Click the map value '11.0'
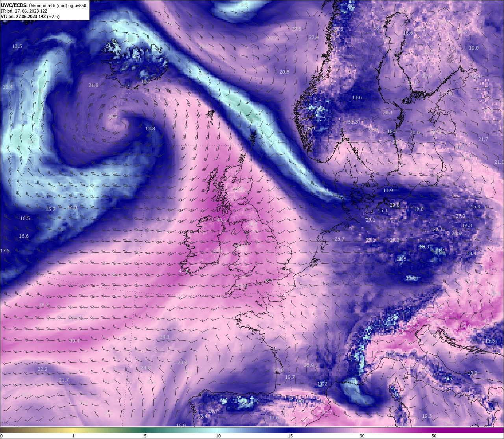The height and width of the screenshot is (439, 504). [411, 278]
